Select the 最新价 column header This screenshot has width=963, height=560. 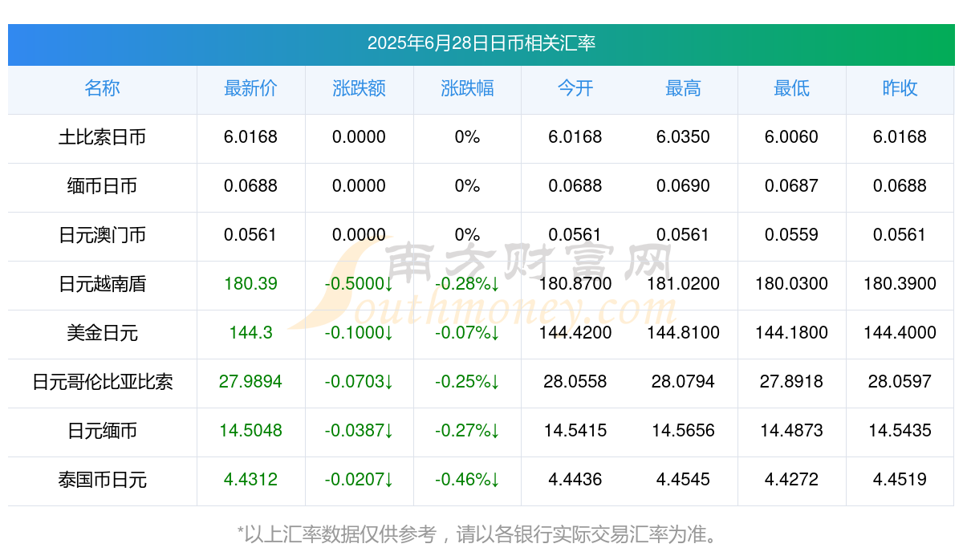(x=250, y=88)
